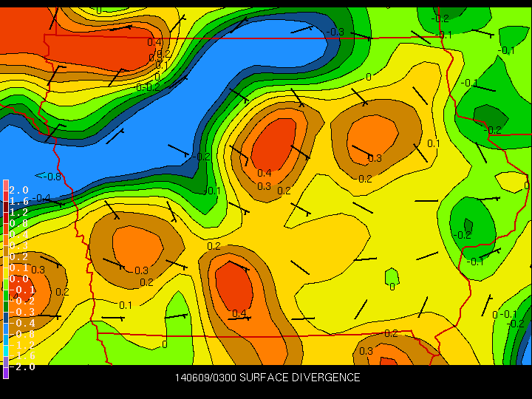Image resolution: width=532 pixels, height=399 pixels.
Task: Pick the tan-brown swatch in the legend bar
Action: [6, 251]
